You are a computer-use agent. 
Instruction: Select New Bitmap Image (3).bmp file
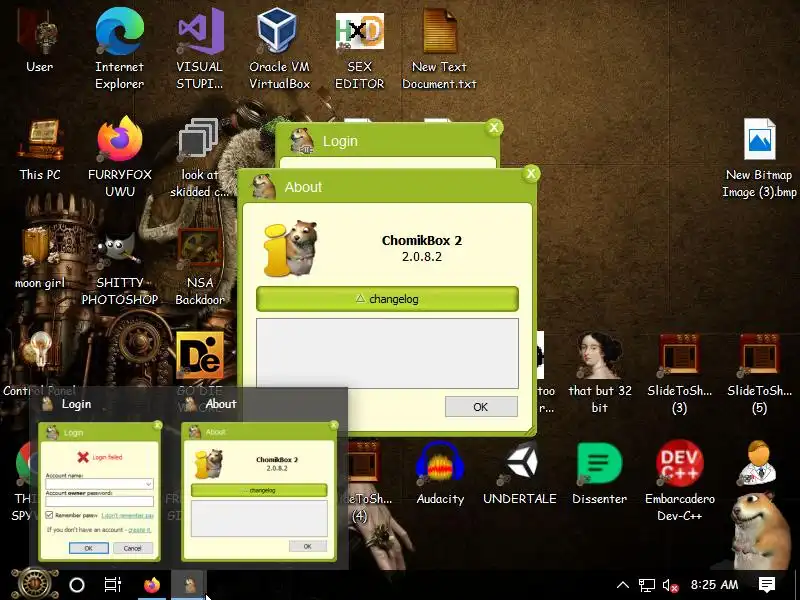point(759,158)
